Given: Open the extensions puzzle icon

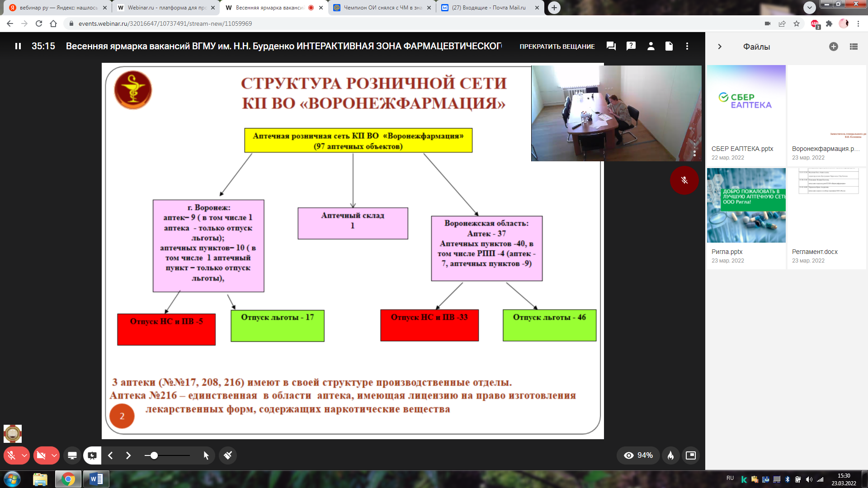Looking at the screenshot, I should 829,23.
